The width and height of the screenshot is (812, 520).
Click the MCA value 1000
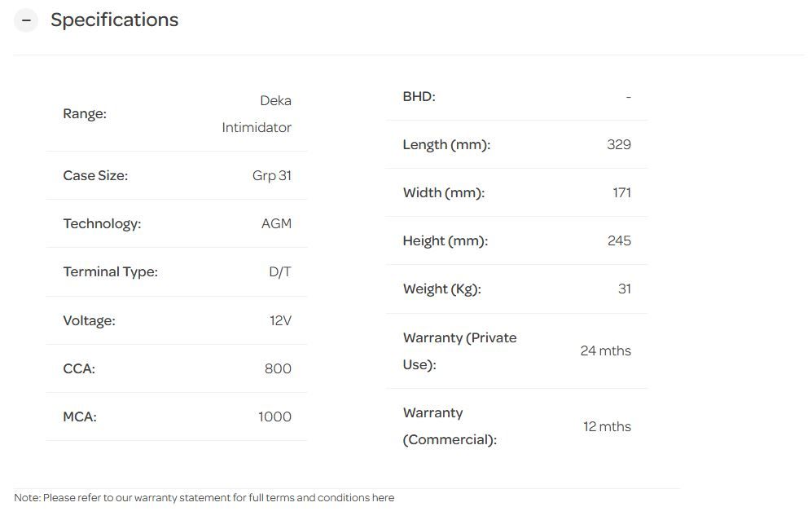pyautogui.click(x=274, y=416)
